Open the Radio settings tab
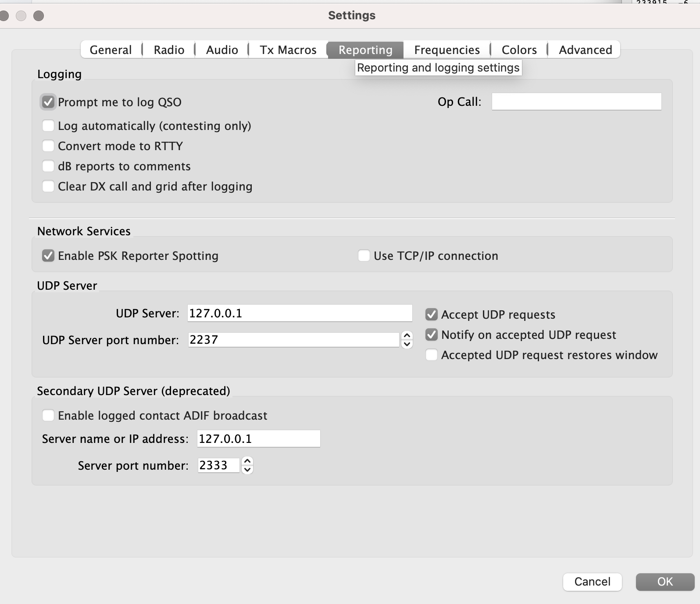 click(x=169, y=50)
